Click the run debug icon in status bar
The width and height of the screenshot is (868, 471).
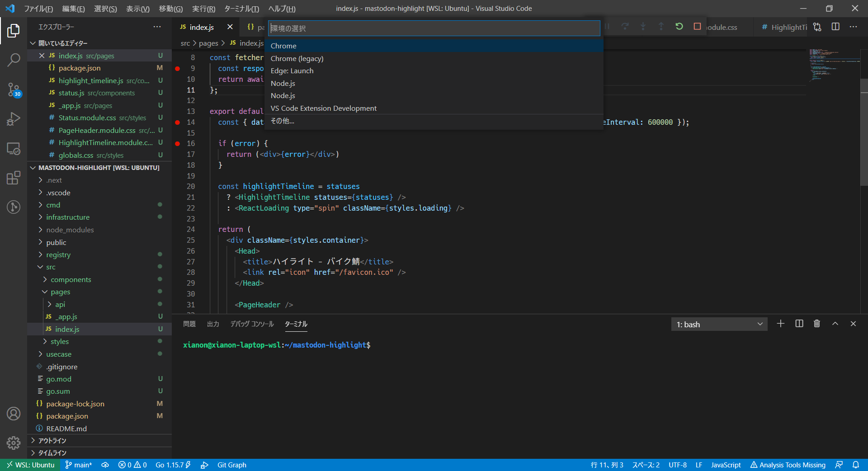(x=204, y=465)
